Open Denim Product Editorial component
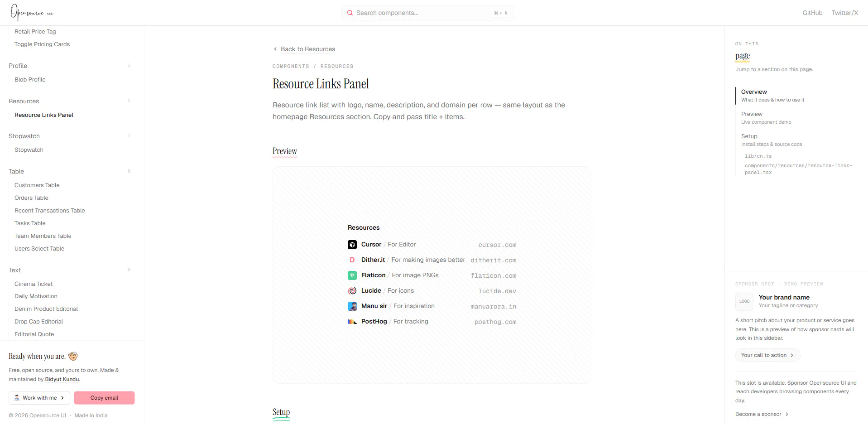The width and height of the screenshot is (868, 425). pyautogui.click(x=46, y=309)
